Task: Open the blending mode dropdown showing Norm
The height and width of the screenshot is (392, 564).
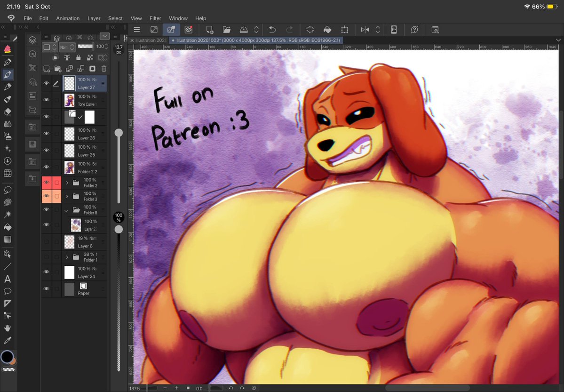Action: pos(67,47)
